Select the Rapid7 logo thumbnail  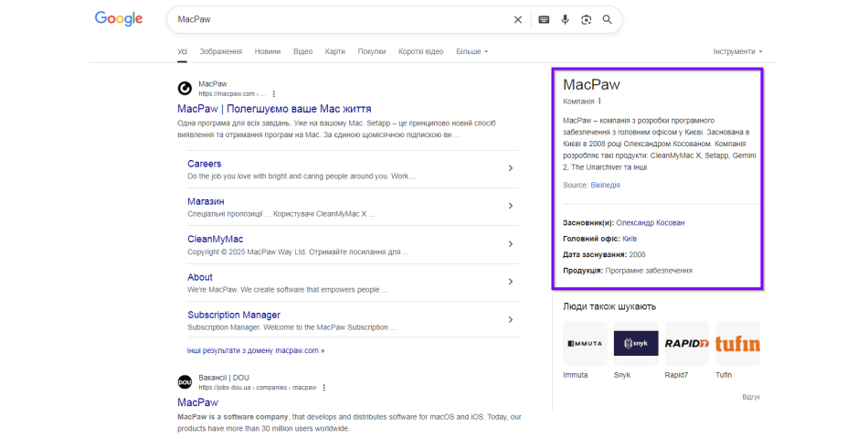(687, 344)
